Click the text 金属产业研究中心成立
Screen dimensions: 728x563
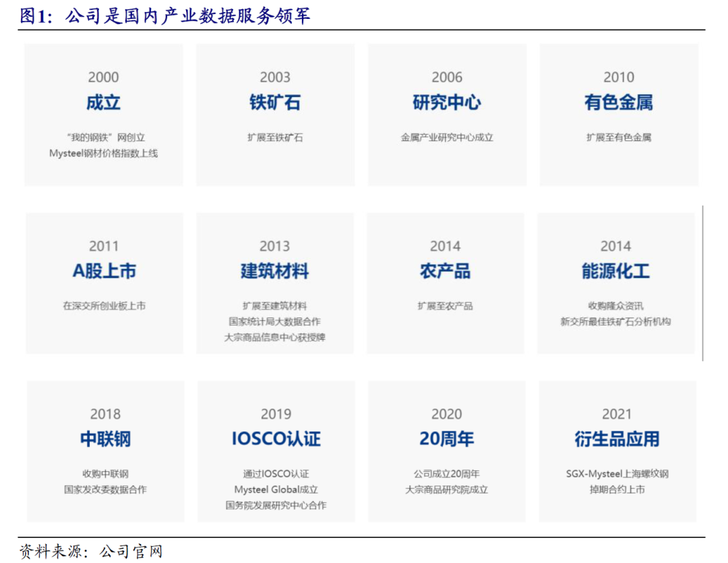pos(447,138)
